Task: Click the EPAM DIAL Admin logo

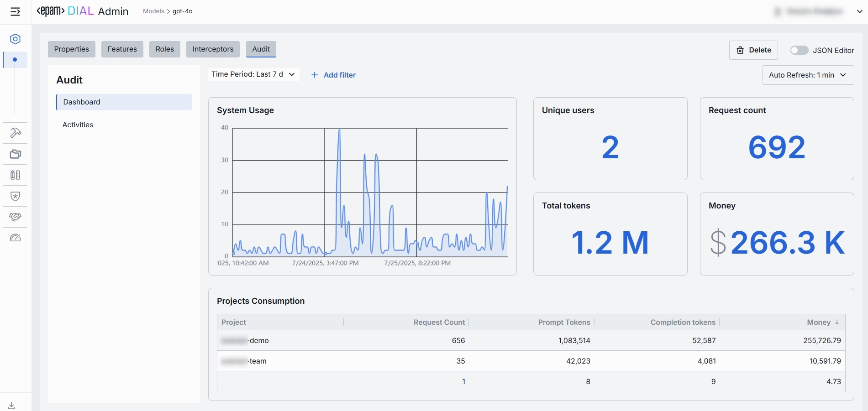Action: [83, 11]
